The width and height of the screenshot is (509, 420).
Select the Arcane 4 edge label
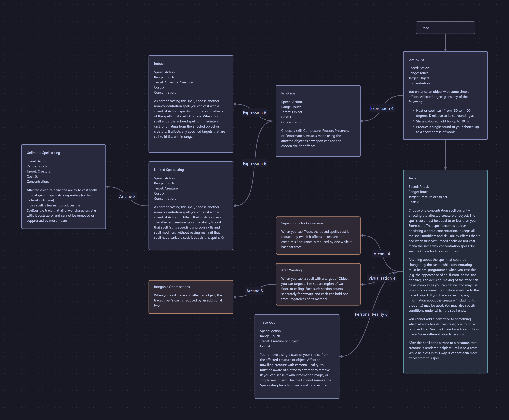pos(381,254)
